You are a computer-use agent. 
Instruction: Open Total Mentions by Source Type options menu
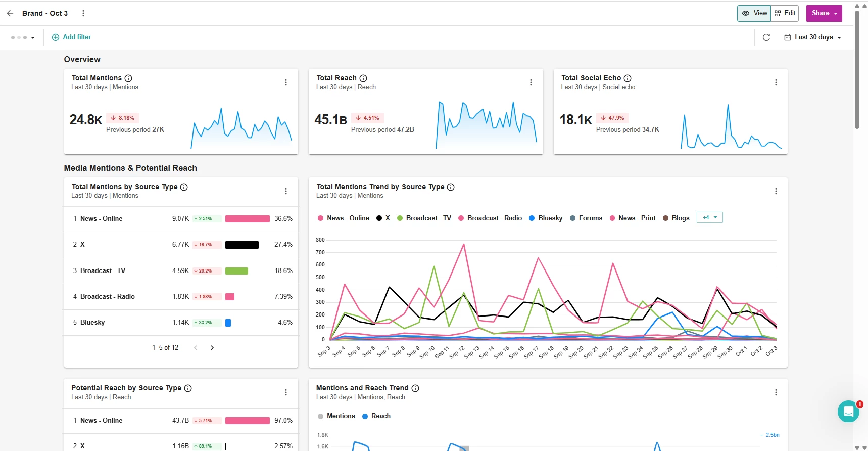(286, 191)
